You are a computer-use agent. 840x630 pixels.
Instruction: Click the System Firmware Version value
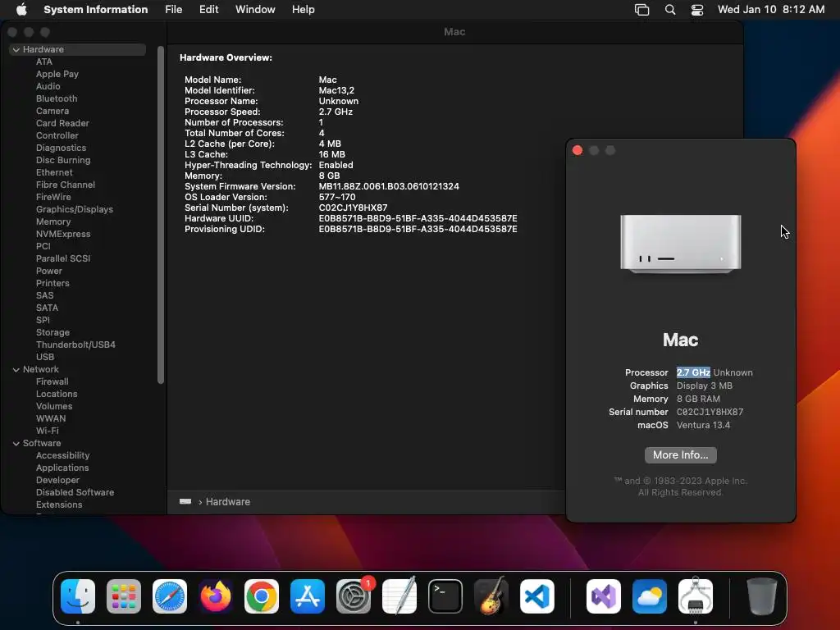click(x=389, y=186)
